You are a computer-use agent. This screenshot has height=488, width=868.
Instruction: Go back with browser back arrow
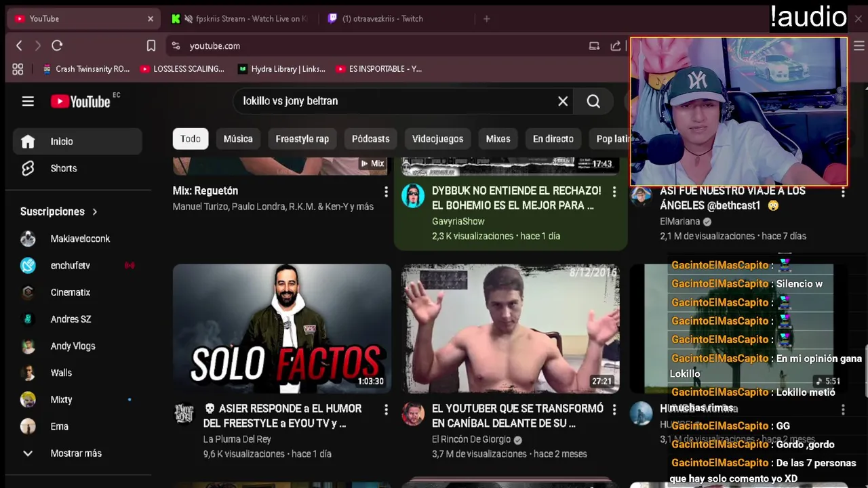click(x=19, y=45)
